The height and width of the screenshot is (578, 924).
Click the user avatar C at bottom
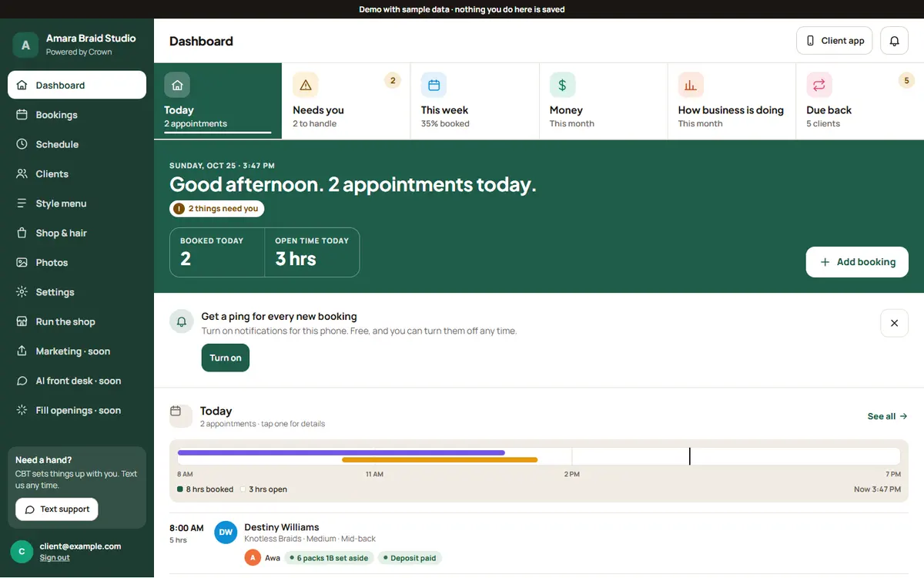click(22, 551)
